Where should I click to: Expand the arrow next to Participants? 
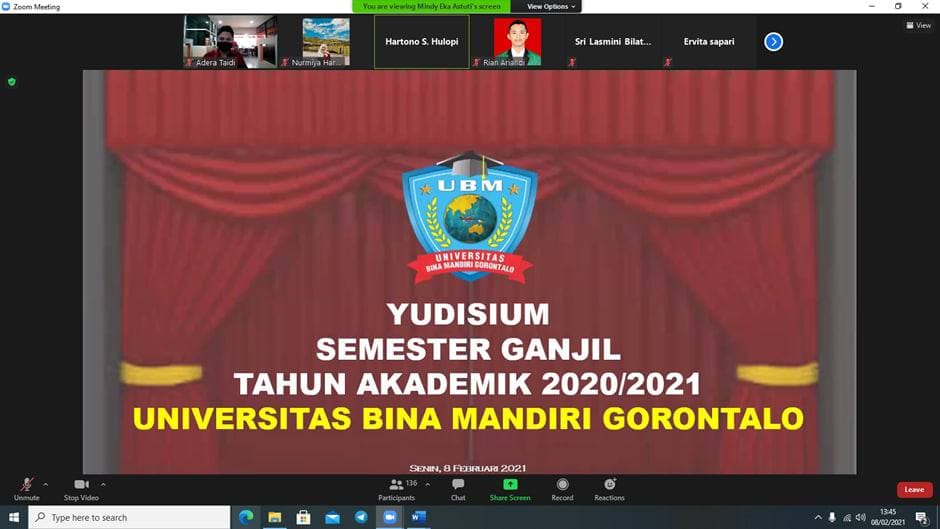[x=428, y=484]
